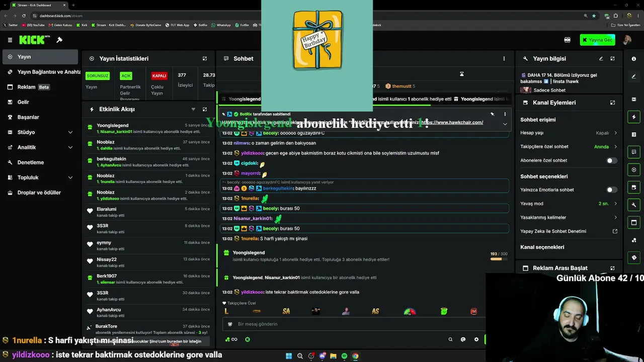Edit stream info with the pencil icon

(x=601, y=58)
